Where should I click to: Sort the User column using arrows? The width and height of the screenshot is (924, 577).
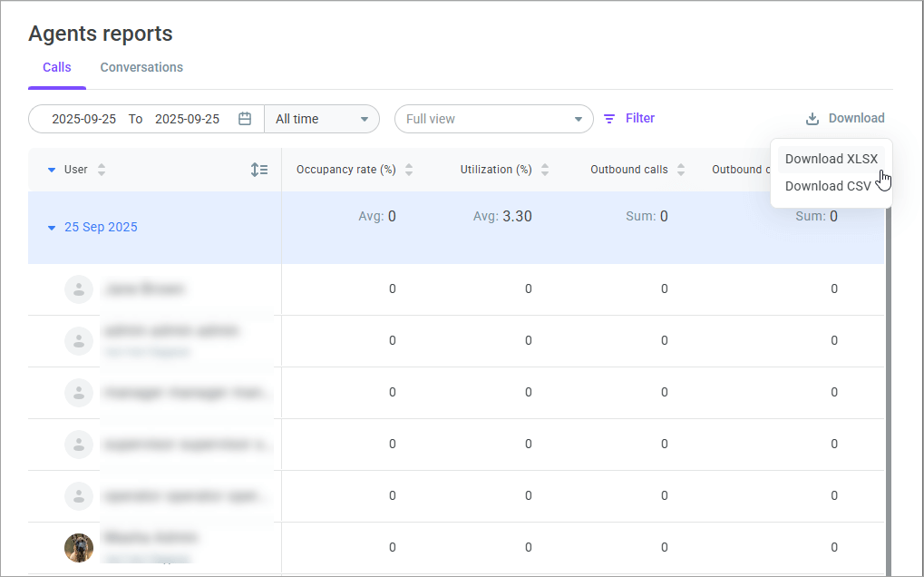click(x=102, y=170)
